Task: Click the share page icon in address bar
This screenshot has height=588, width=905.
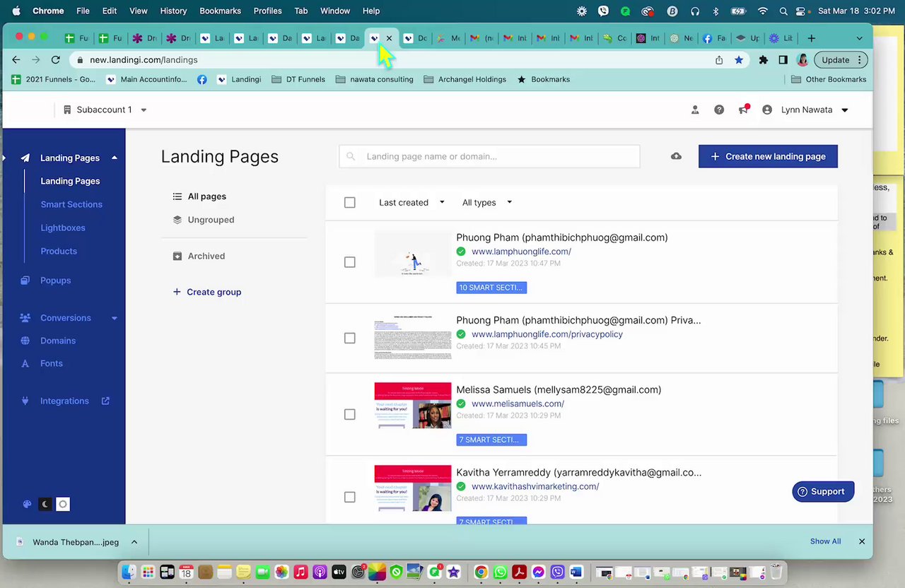Action: 719,60
